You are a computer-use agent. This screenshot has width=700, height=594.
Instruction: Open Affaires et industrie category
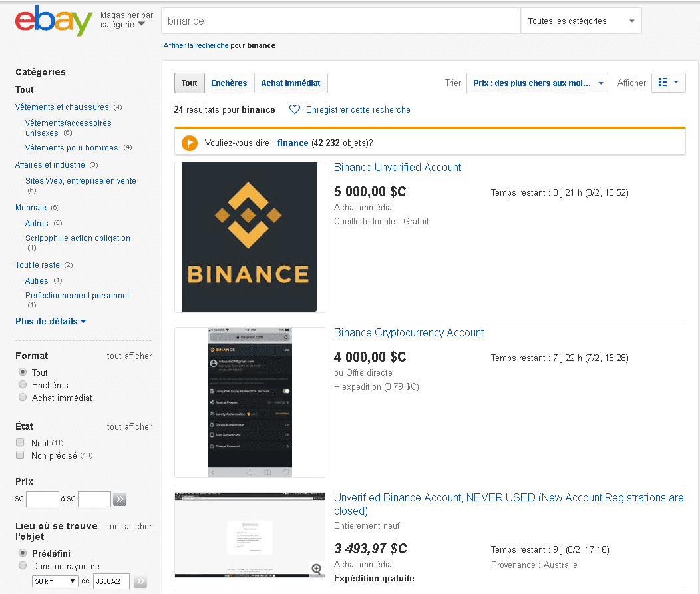coord(50,165)
